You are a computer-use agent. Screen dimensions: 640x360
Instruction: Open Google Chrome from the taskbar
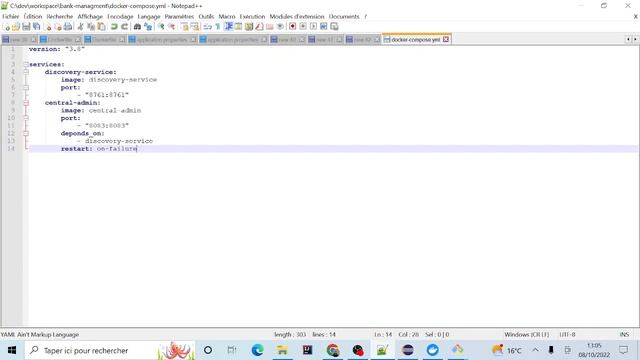(x=333, y=350)
